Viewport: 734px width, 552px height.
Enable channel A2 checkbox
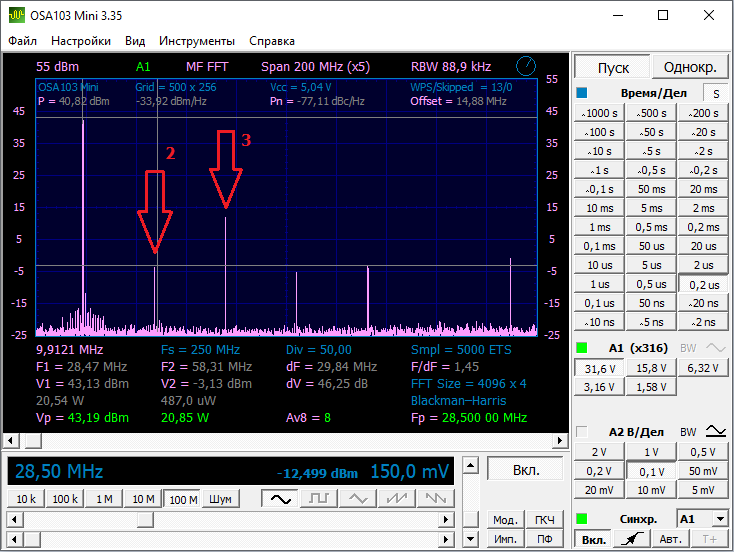click(x=582, y=432)
